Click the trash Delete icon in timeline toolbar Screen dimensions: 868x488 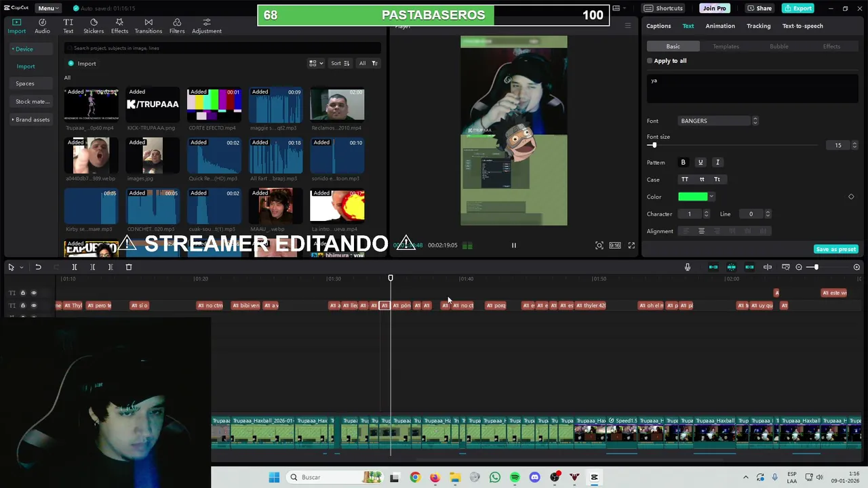click(129, 267)
